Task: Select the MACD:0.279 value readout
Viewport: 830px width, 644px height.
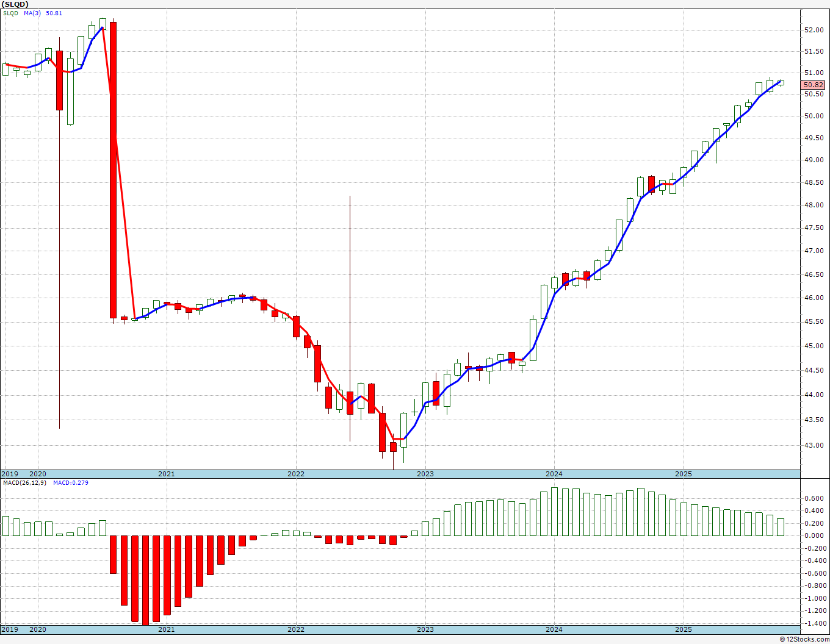Action: (71, 483)
